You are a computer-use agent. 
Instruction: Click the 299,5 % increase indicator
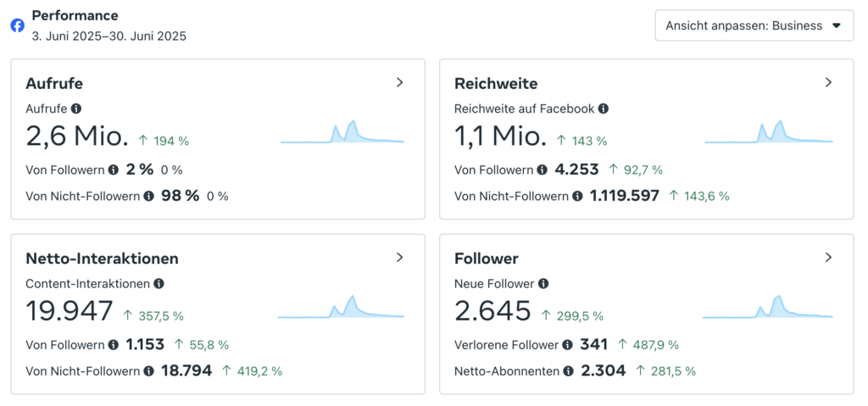[572, 315]
